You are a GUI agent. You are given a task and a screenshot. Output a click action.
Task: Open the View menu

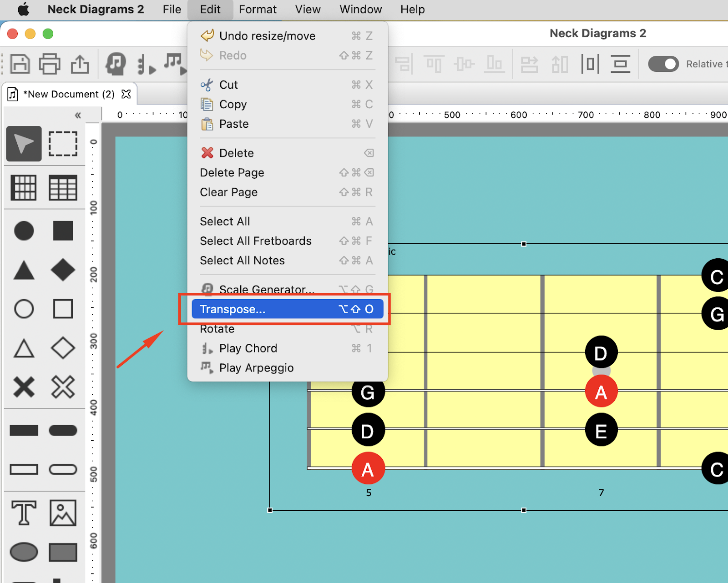tap(308, 10)
